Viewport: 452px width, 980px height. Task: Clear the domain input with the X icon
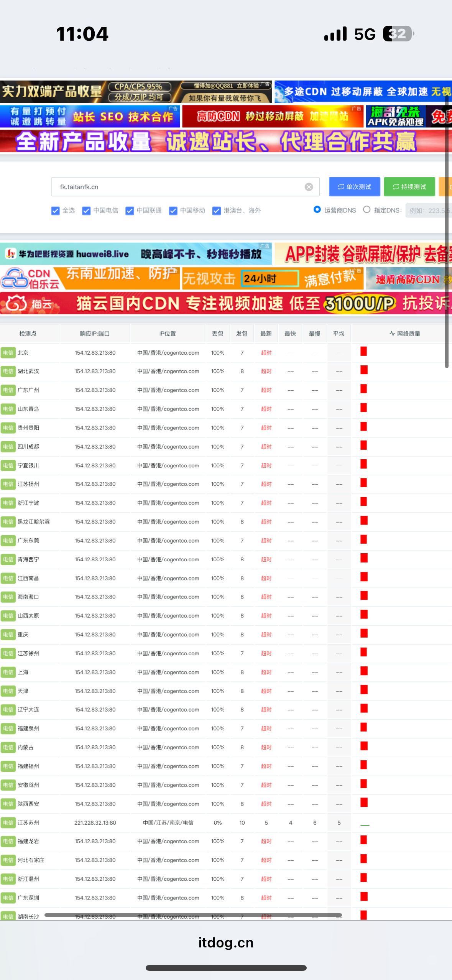309,187
